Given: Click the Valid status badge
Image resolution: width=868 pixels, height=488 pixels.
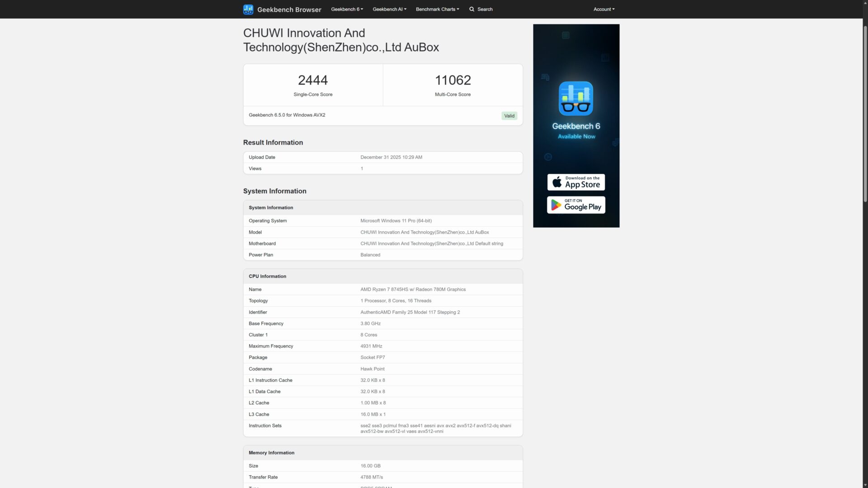Looking at the screenshot, I should tap(509, 116).
